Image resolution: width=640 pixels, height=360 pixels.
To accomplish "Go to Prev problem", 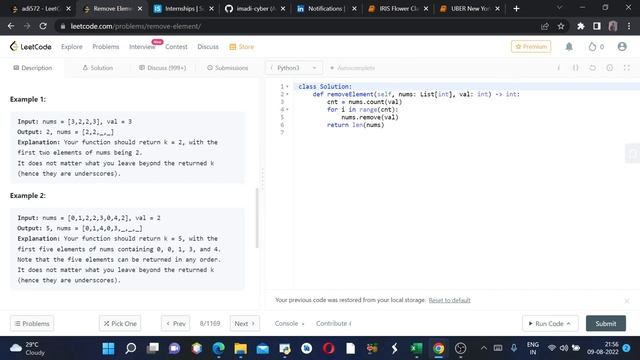I will tap(176, 323).
